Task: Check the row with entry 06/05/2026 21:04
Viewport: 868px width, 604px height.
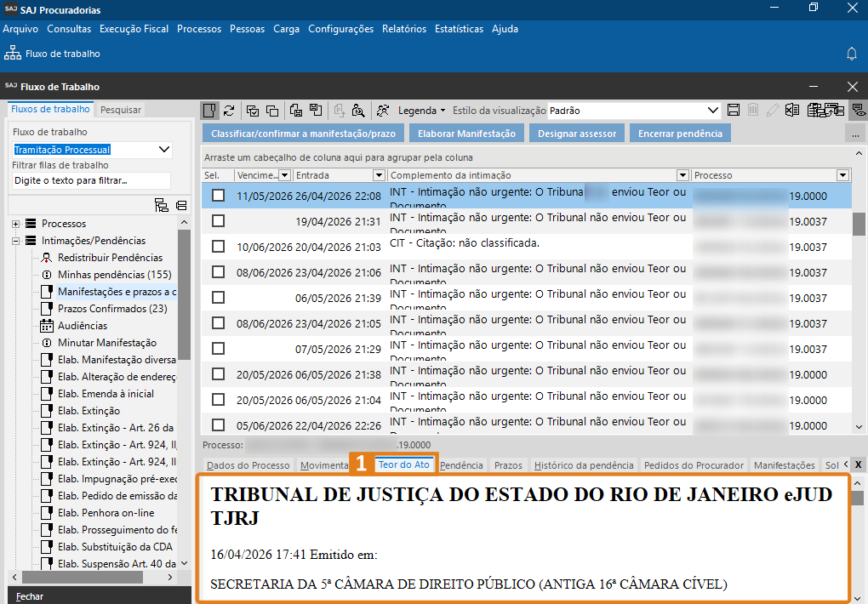Action: 219,399
